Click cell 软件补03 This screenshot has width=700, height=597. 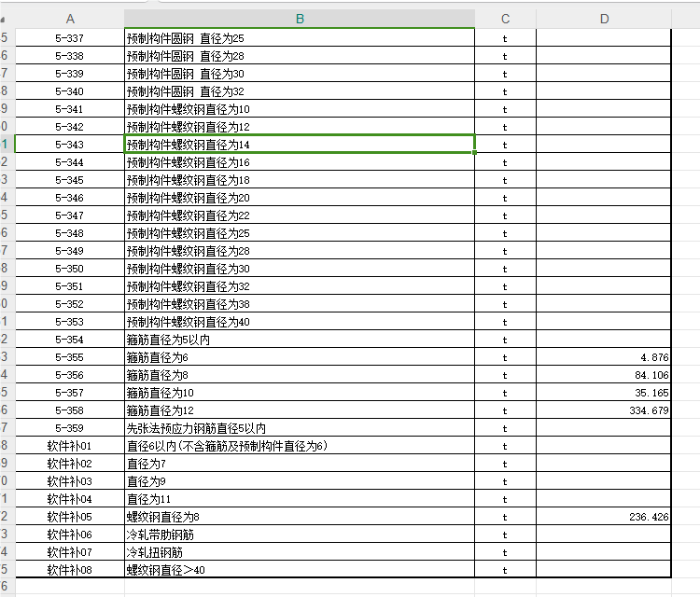point(70,481)
